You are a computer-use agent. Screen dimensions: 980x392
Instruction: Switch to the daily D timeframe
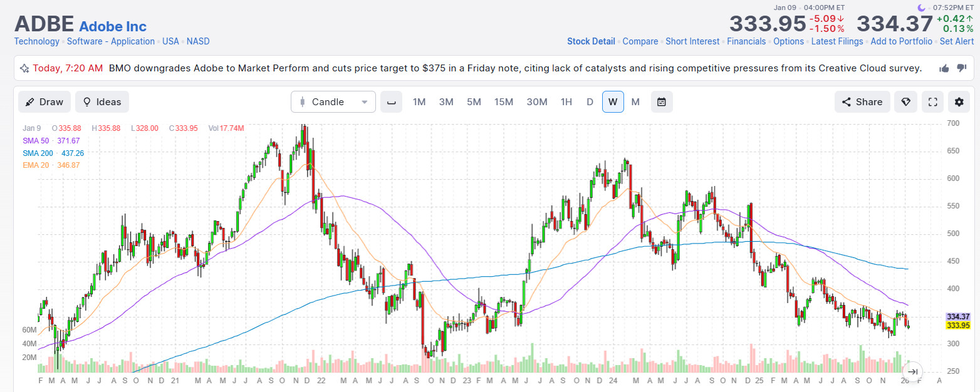click(590, 102)
